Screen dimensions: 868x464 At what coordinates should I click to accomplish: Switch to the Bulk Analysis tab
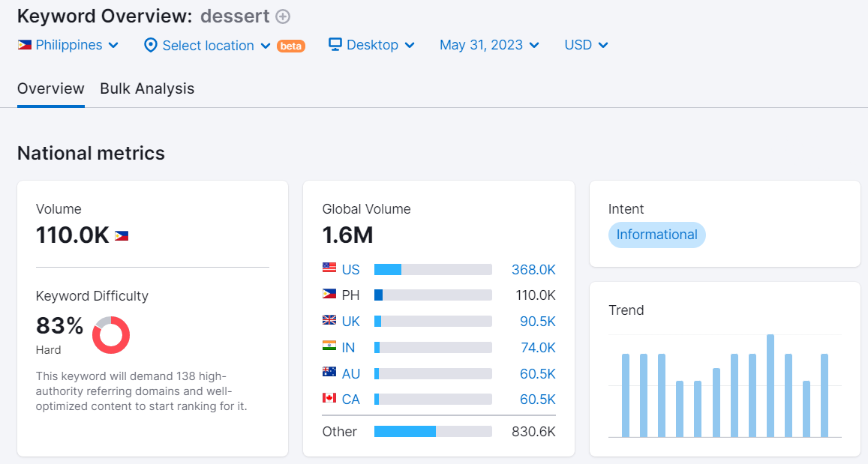146,88
